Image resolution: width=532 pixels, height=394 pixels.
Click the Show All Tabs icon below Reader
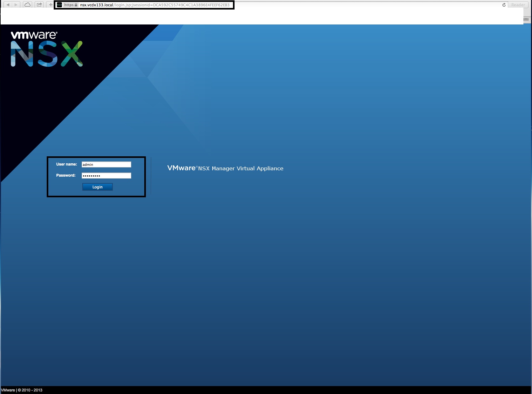(x=526, y=20)
